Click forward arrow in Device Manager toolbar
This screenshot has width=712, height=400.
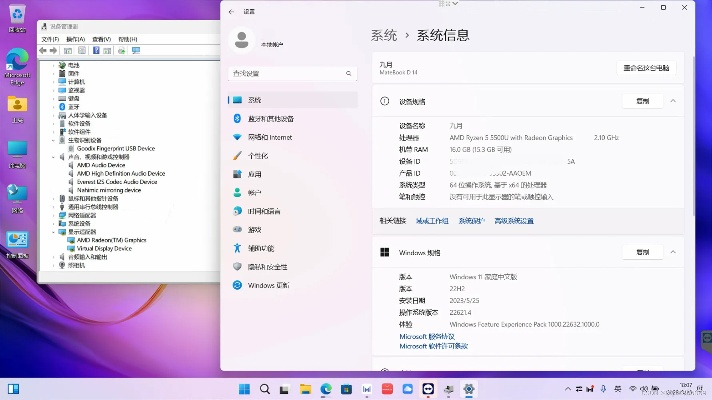[55, 50]
